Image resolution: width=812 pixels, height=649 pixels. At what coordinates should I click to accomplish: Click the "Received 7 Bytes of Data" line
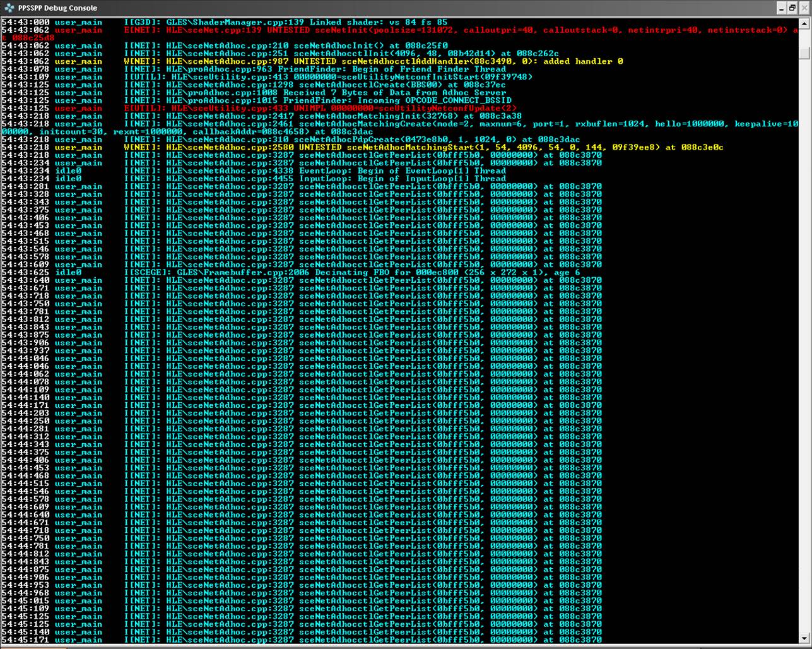click(x=315, y=92)
